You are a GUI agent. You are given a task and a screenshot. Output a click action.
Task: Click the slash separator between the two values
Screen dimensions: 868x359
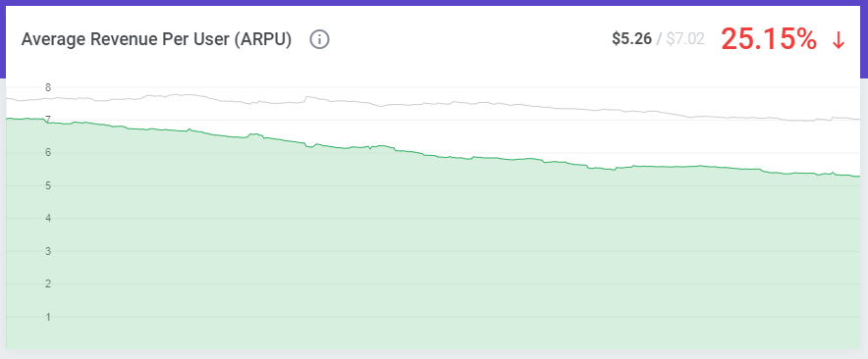659,38
